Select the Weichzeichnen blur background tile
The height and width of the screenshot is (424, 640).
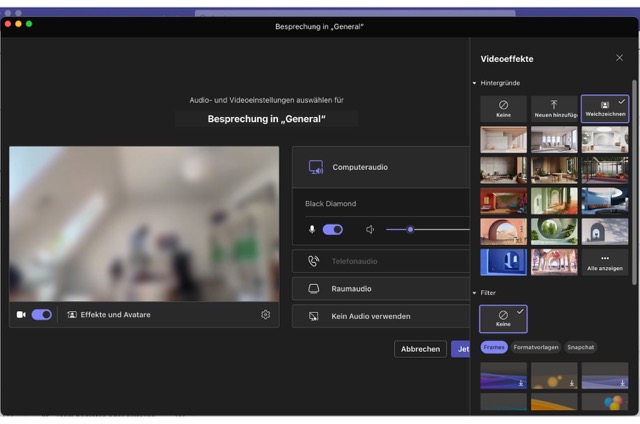click(x=605, y=109)
